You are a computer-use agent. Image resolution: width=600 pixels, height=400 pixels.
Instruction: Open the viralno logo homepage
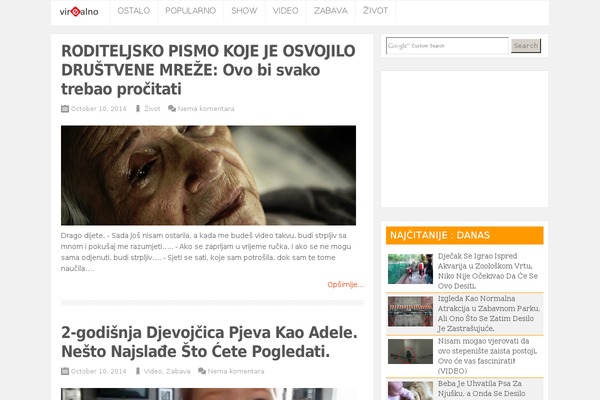pos(79,11)
